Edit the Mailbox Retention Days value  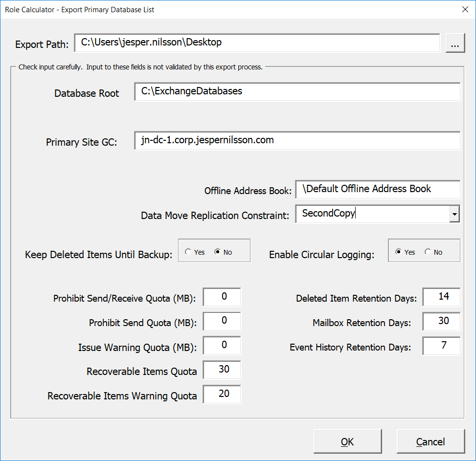click(441, 321)
